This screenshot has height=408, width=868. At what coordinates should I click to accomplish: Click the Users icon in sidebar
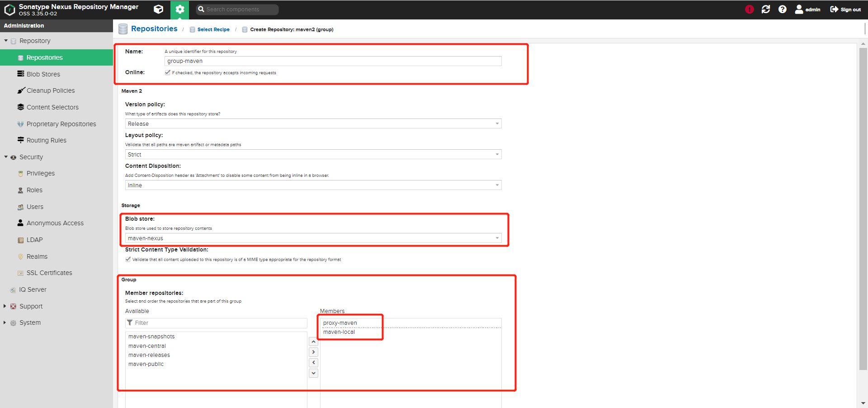coord(21,207)
